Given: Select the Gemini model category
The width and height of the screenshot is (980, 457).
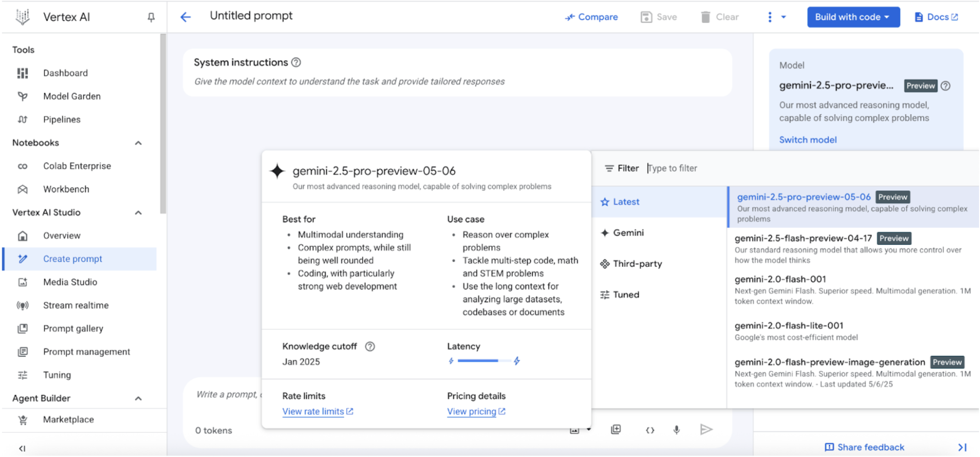Looking at the screenshot, I should coord(659,233).
